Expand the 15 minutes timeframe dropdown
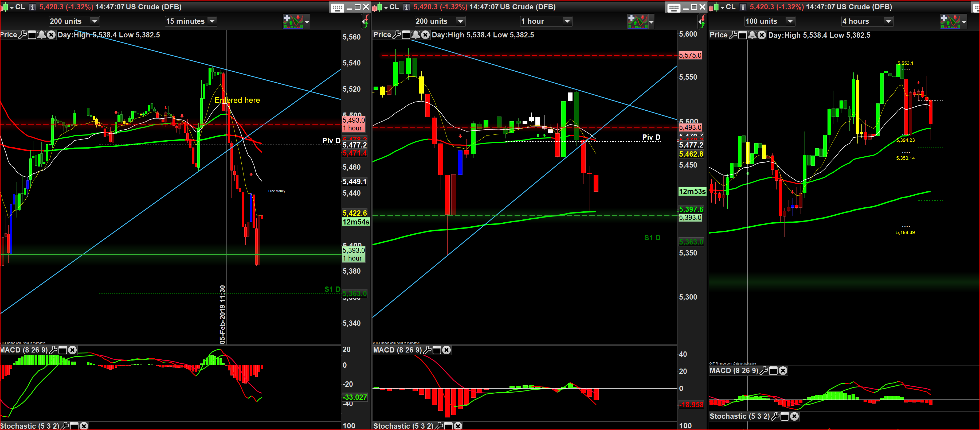This screenshot has width=980, height=430. [x=212, y=21]
